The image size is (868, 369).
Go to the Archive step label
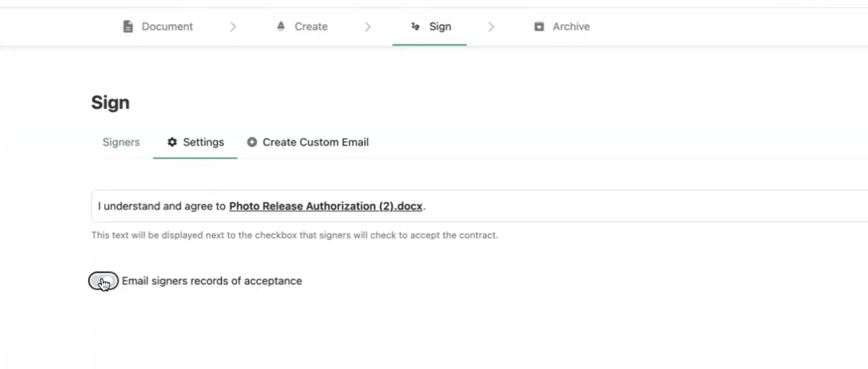[571, 26]
